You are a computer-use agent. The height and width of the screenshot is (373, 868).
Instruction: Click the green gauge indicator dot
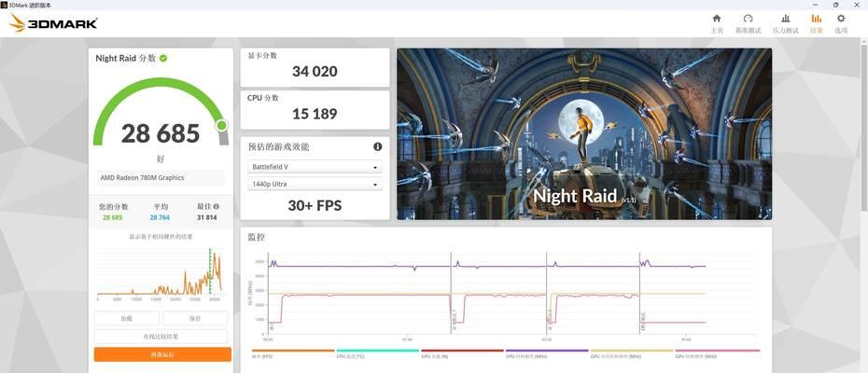coord(221,125)
